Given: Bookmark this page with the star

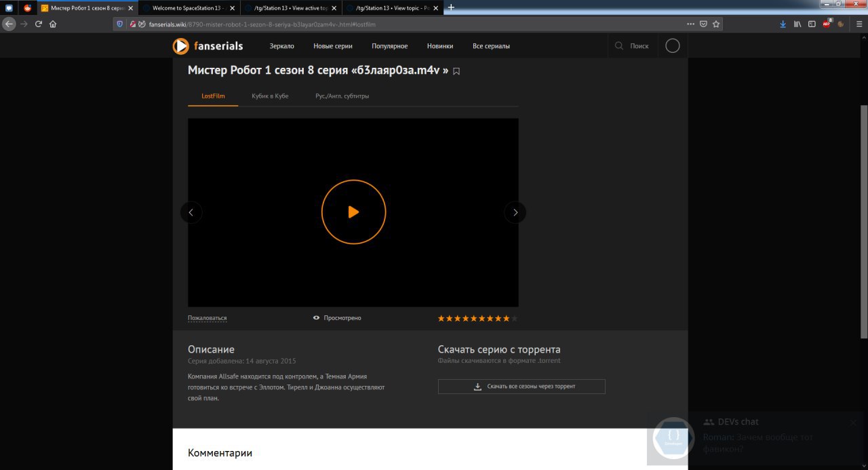Looking at the screenshot, I should click(716, 24).
